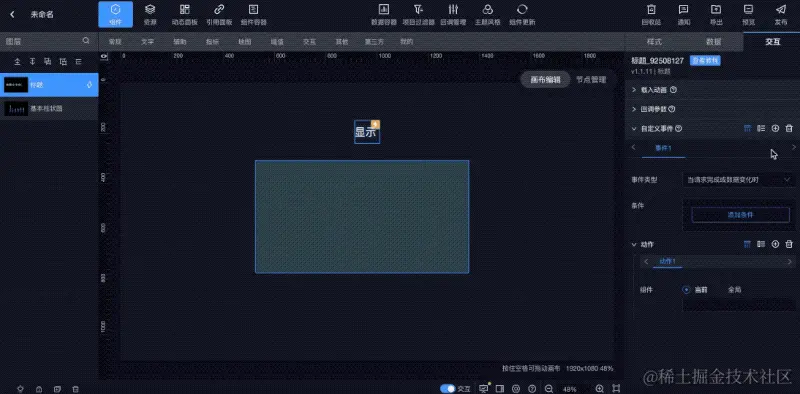Open 回调管理
The height and width of the screenshot is (394, 800).
[453, 14]
